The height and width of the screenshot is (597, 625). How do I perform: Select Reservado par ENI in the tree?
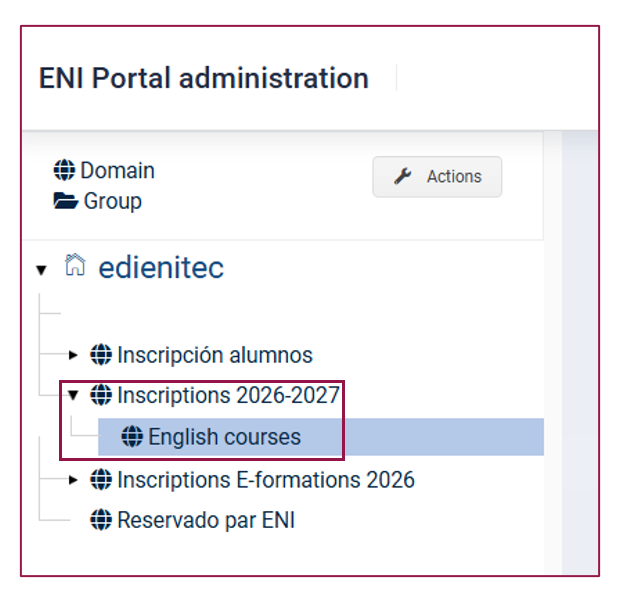(206, 520)
